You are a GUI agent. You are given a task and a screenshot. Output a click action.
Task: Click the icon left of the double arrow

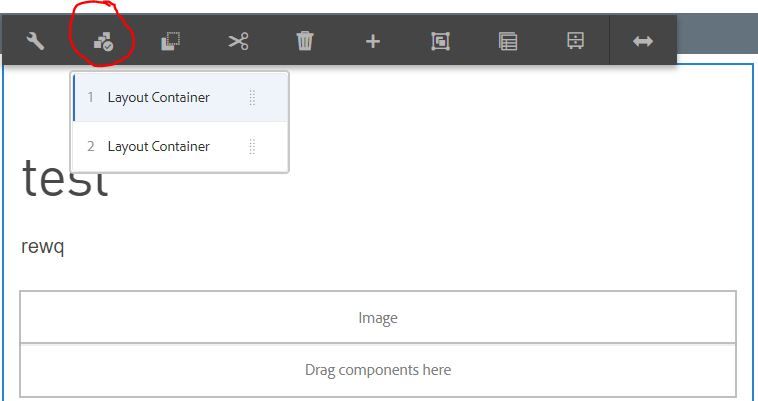[x=575, y=41]
